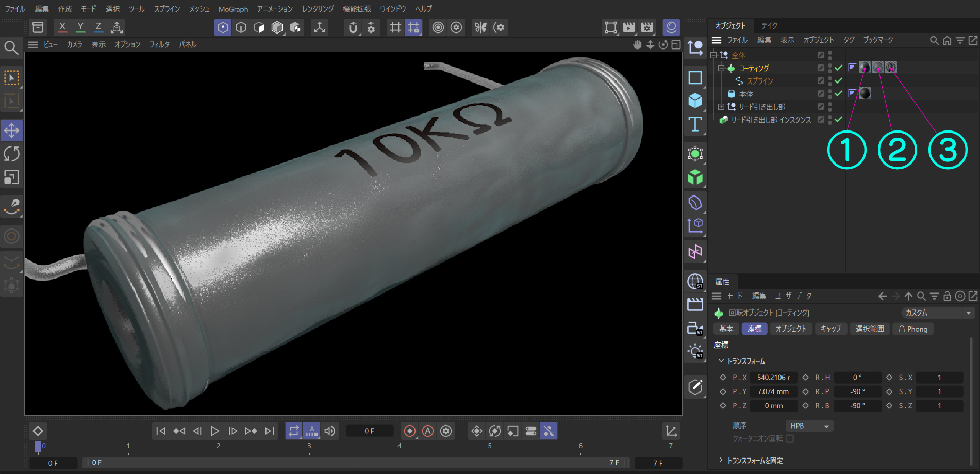Click the play forward button
Viewport: 980px width, 474px height.
tap(215, 431)
